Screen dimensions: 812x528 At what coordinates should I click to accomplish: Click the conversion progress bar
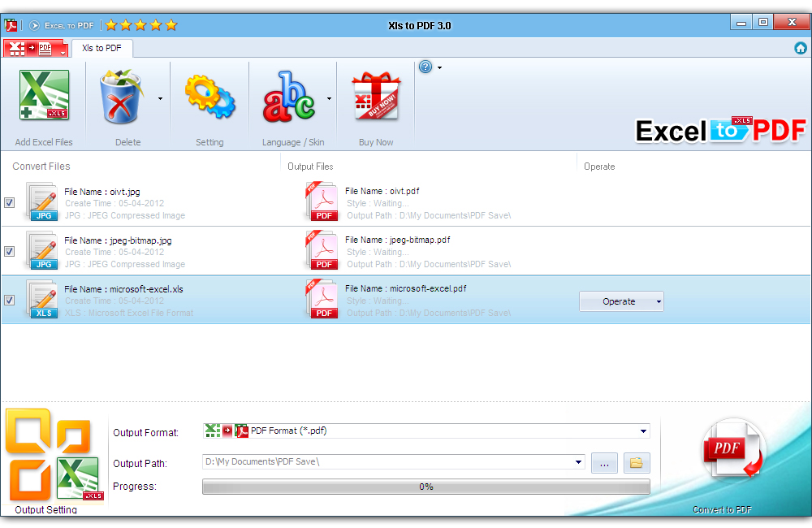(426, 487)
